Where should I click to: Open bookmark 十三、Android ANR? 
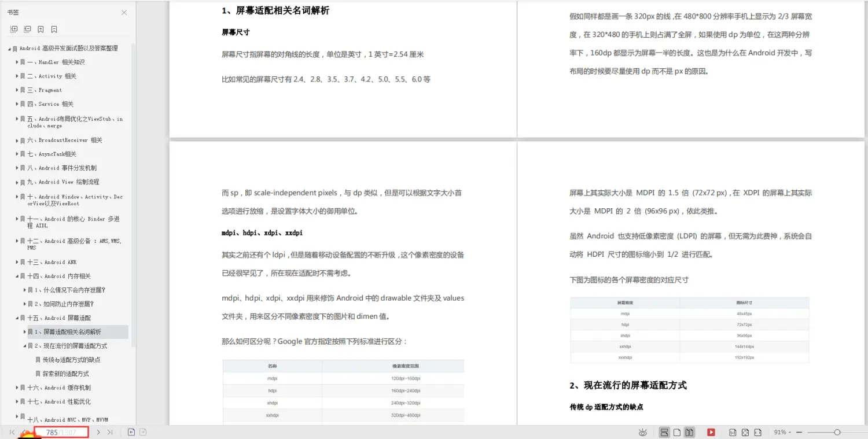[52, 262]
